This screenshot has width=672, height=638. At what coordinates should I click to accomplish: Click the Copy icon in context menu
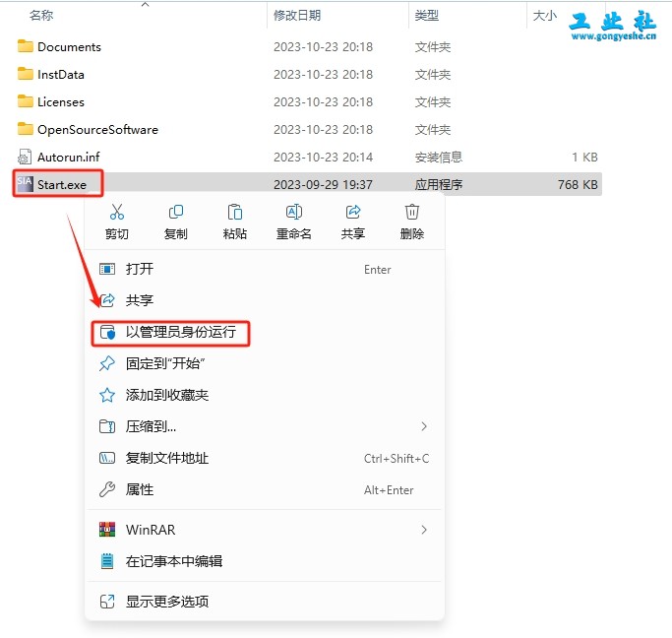click(x=176, y=212)
